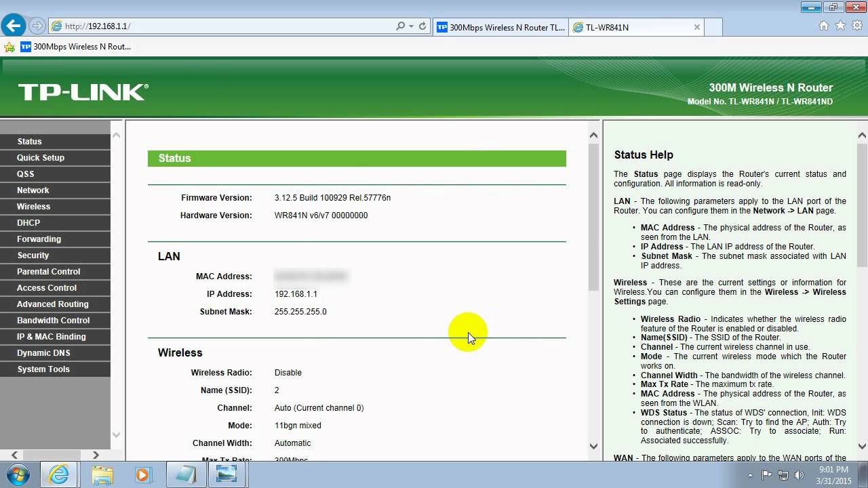Click the network tray icon
The width and height of the screenshot is (868, 488).
pyautogui.click(x=783, y=474)
